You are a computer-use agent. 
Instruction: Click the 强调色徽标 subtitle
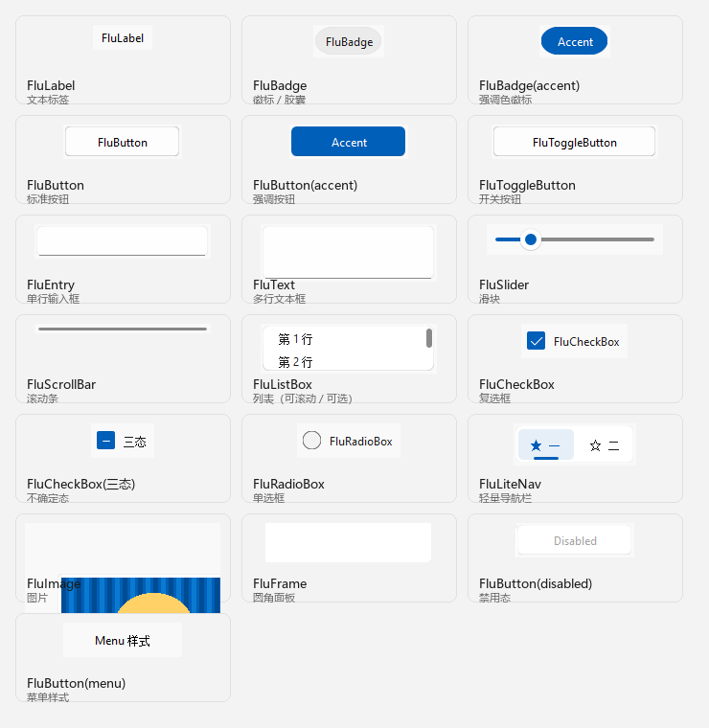pos(505,100)
